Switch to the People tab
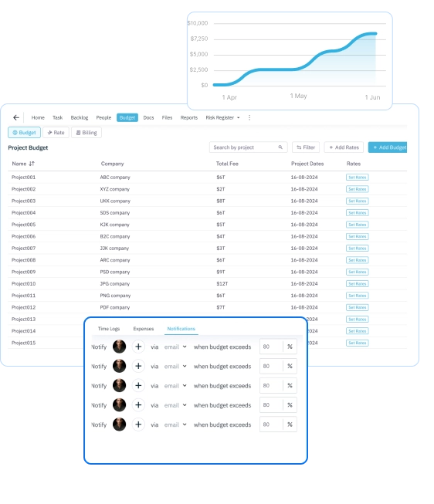The width and height of the screenshot is (434, 504). pos(103,117)
